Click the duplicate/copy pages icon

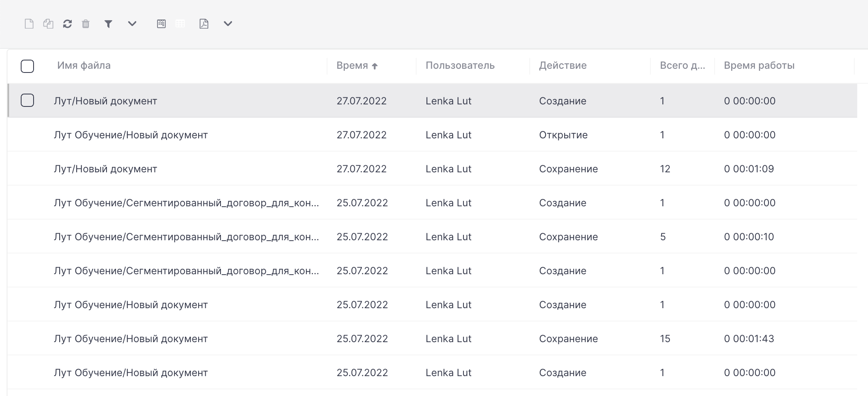pyautogui.click(x=48, y=24)
